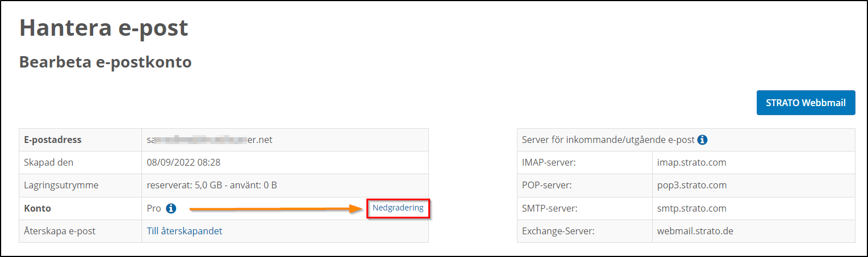The width and height of the screenshot is (868, 257).
Task: Click the Exchange-Server label
Action: point(556,231)
